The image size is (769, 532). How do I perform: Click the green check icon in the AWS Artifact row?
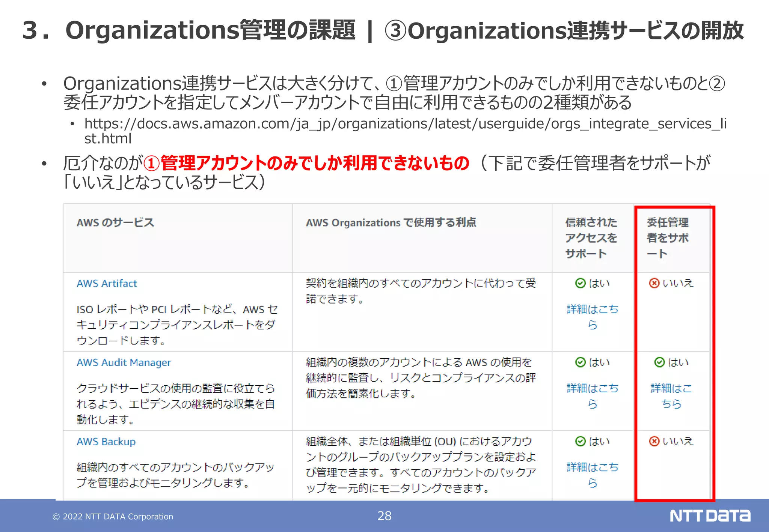tap(581, 283)
